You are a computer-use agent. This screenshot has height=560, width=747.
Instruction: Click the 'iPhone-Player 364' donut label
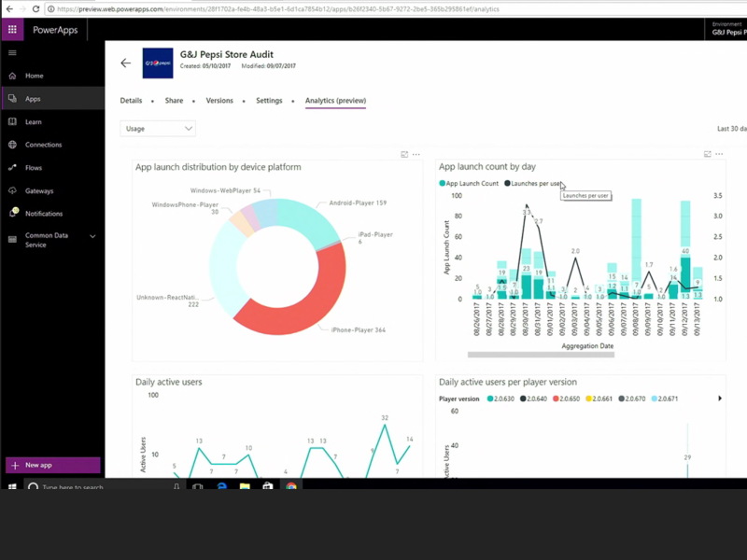click(x=359, y=330)
